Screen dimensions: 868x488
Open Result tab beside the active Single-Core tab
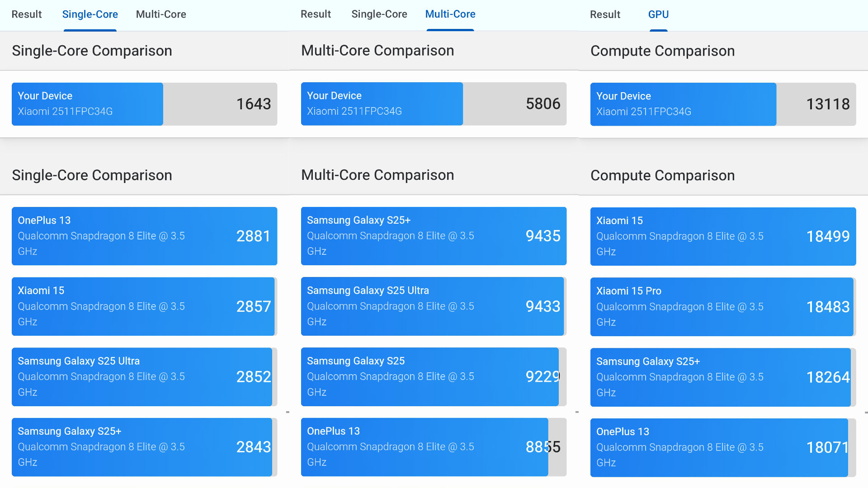(x=27, y=14)
